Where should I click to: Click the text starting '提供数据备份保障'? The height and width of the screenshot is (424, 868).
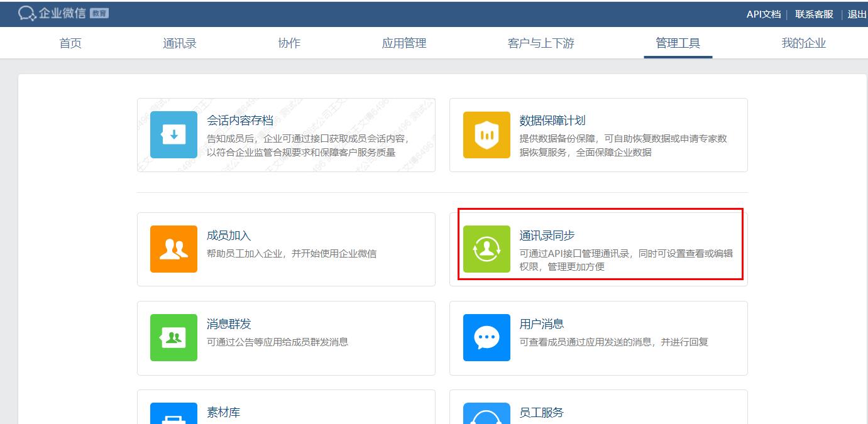pyautogui.click(x=623, y=146)
